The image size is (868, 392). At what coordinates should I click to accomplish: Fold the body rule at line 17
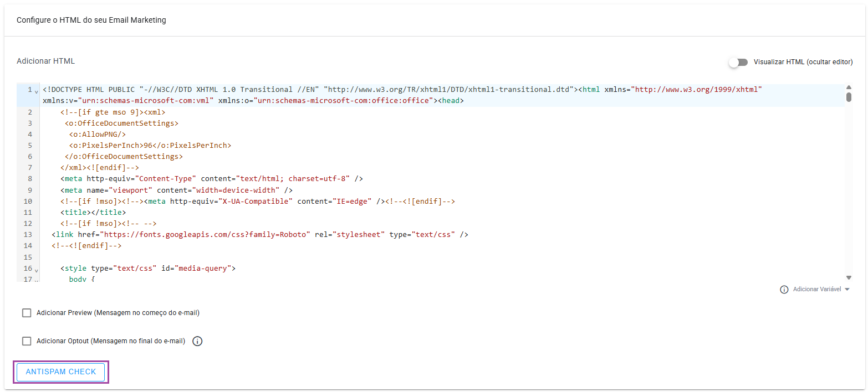(x=37, y=280)
